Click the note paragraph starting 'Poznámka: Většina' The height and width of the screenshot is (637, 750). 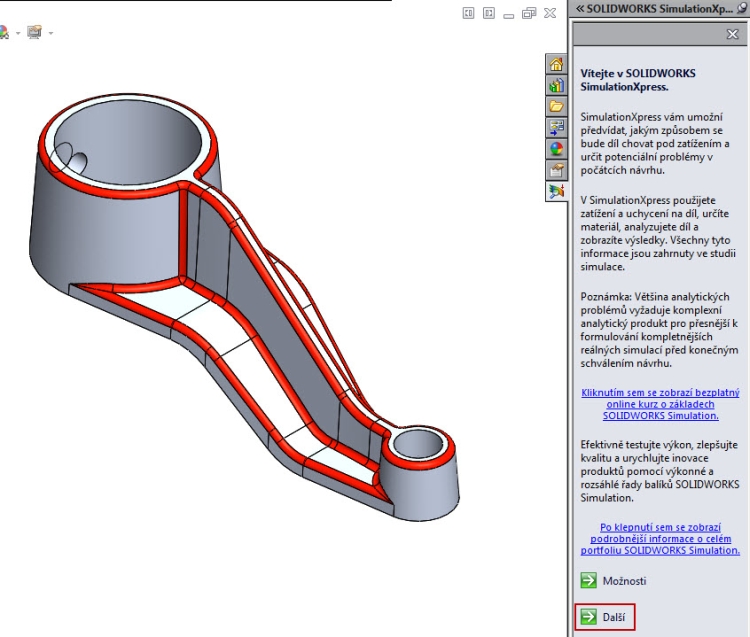click(x=659, y=330)
